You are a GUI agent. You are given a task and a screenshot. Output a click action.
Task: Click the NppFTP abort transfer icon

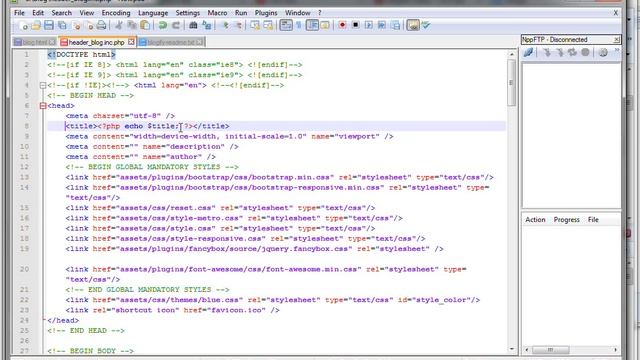click(585, 52)
